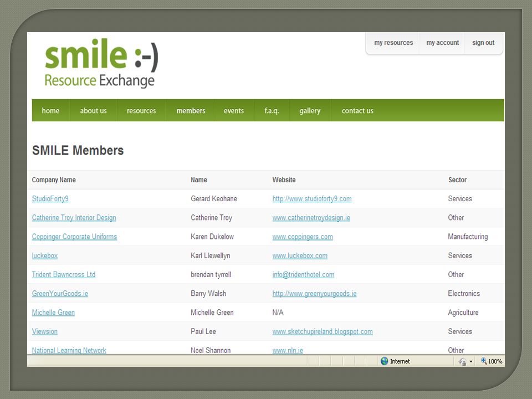Visit the www.nln.ie website link
Viewport: 532px width, 399px height.
(x=288, y=350)
